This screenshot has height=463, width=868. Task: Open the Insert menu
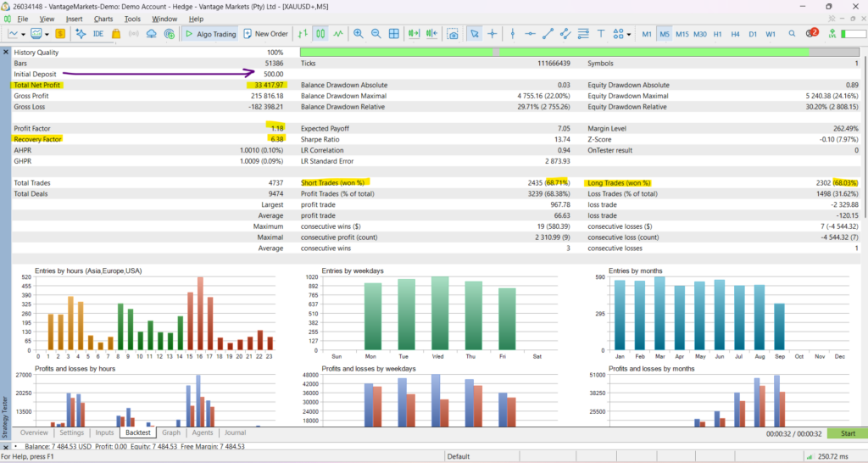point(75,19)
